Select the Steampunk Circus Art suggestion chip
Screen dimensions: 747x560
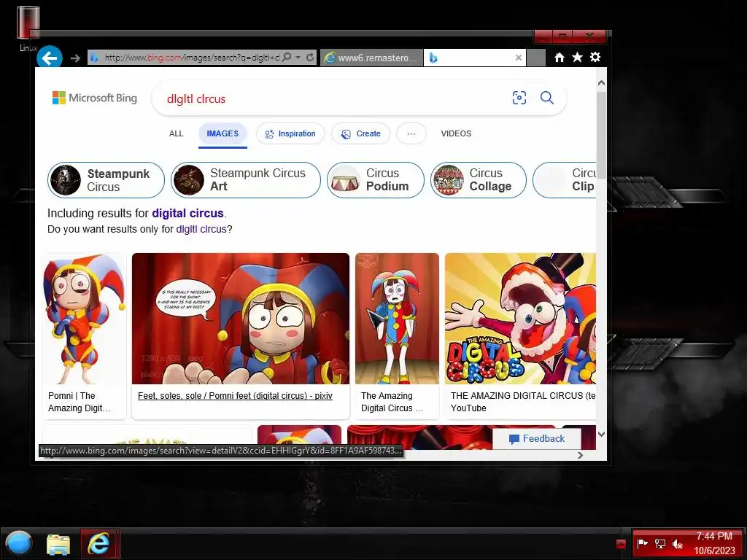coord(246,180)
